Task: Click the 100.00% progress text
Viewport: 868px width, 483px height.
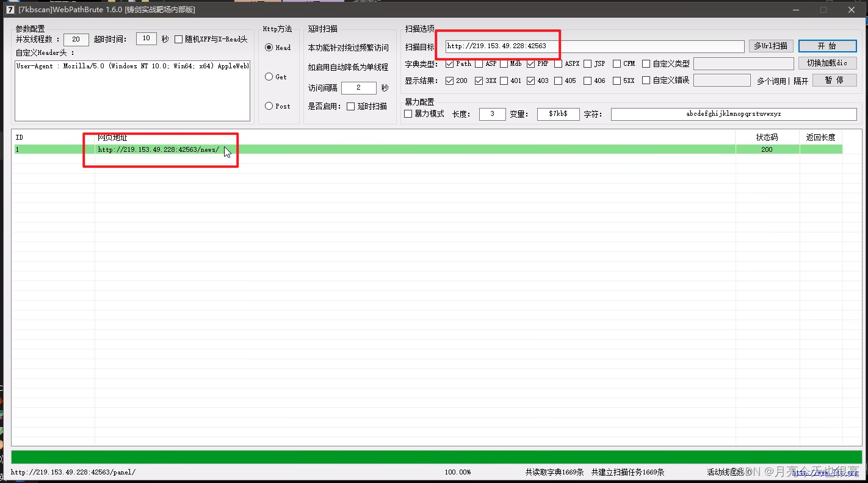Action: (458, 472)
